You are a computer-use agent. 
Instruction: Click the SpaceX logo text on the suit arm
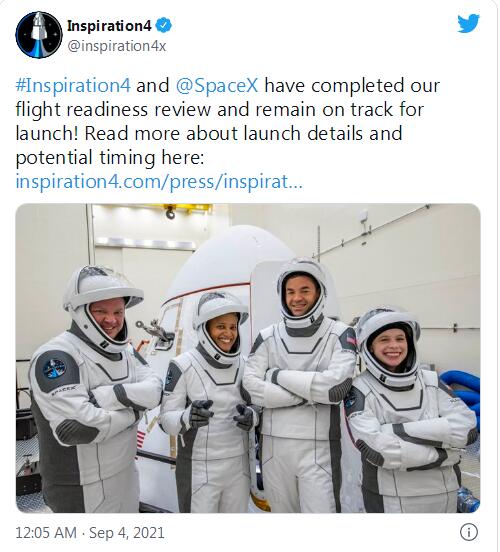63,391
